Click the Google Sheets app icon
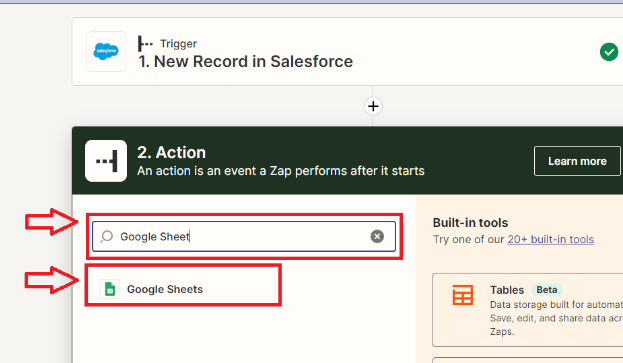The width and height of the screenshot is (623, 363). point(110,289)
